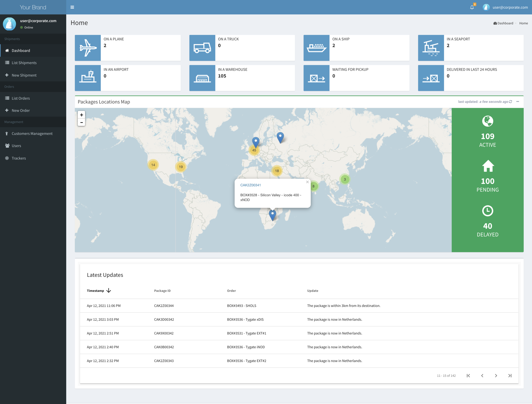Collapse the Packages Locations Map panel

coord(518,102)
